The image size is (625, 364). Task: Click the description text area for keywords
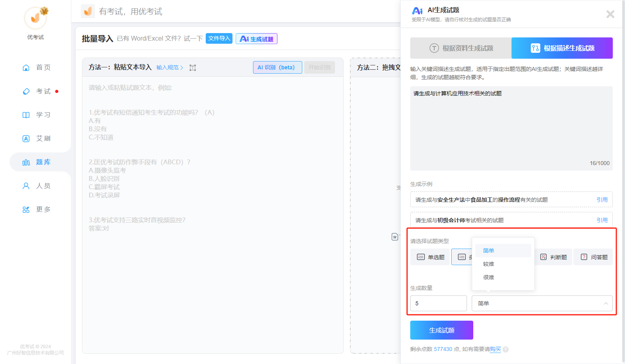pyautogui.click(x=512, y=128)
